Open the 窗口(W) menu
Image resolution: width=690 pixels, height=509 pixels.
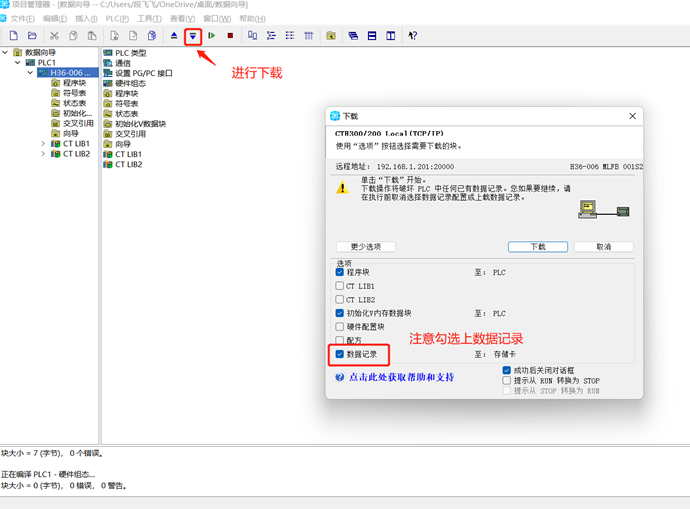[217, 19]
